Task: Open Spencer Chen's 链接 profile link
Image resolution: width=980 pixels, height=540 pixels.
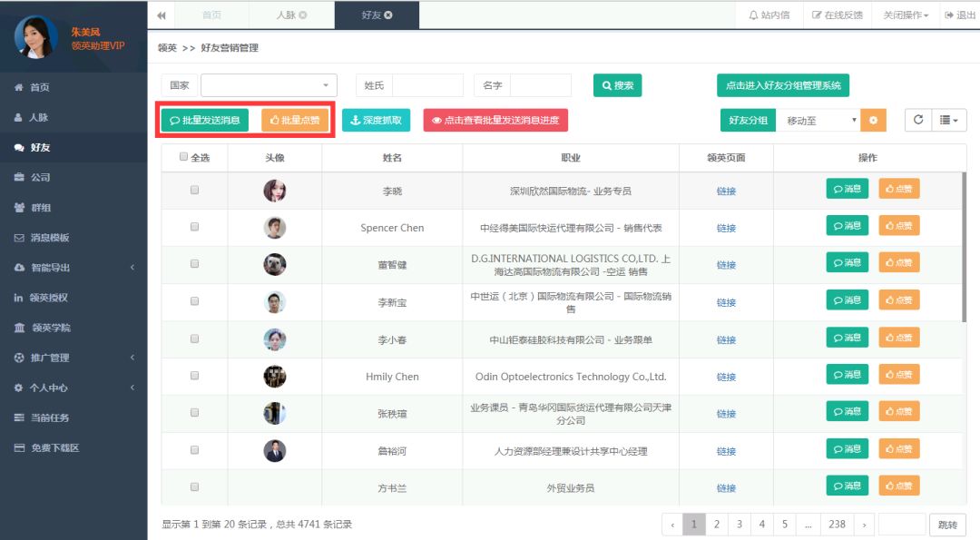Action: (x=725, y=227)
